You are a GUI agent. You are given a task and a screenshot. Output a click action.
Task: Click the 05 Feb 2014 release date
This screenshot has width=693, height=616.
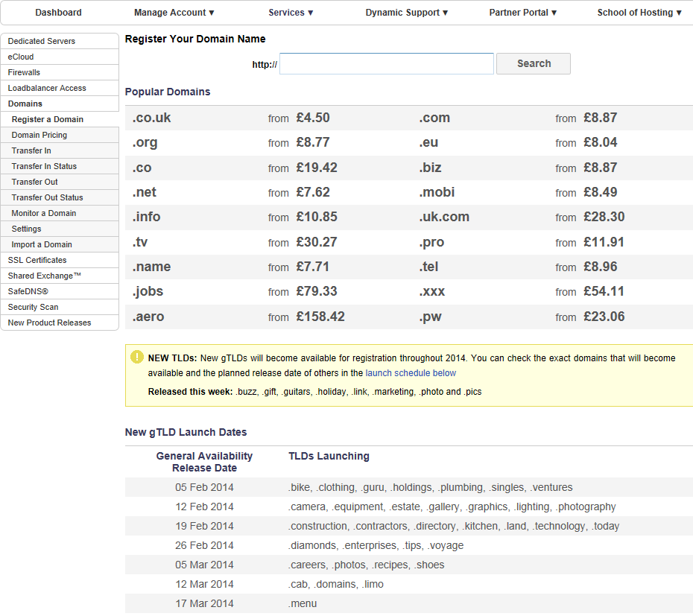click(204, 487)
